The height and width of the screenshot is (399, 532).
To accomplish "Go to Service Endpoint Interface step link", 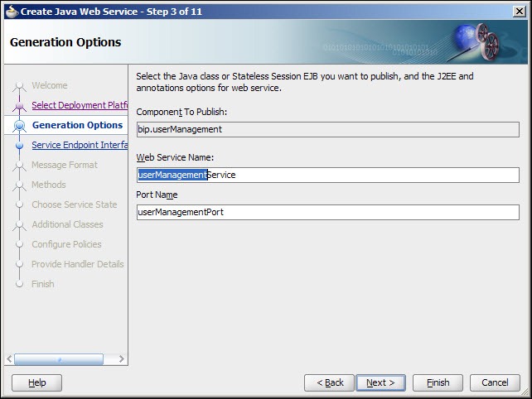I will pyautogui.click(x=80, y=145).
